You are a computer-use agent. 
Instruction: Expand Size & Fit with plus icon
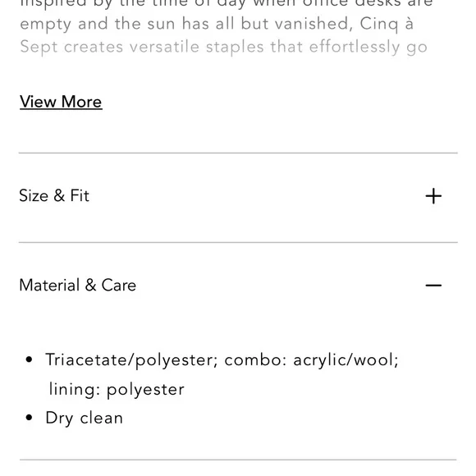(x=433, y=196)
